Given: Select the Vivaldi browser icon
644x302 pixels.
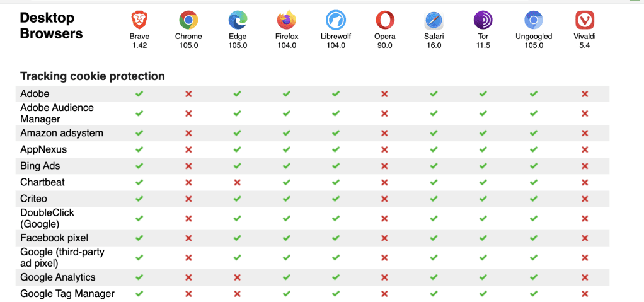Looking at the screenshot, I should pos(584,20).
